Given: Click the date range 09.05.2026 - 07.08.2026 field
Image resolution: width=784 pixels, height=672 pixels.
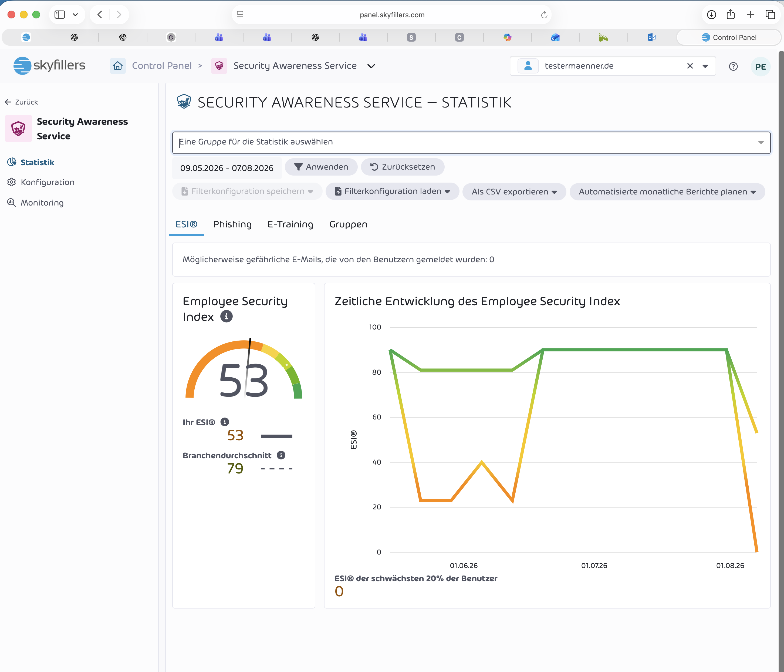Looking at the screenshot, I should [x=227, y=168].
